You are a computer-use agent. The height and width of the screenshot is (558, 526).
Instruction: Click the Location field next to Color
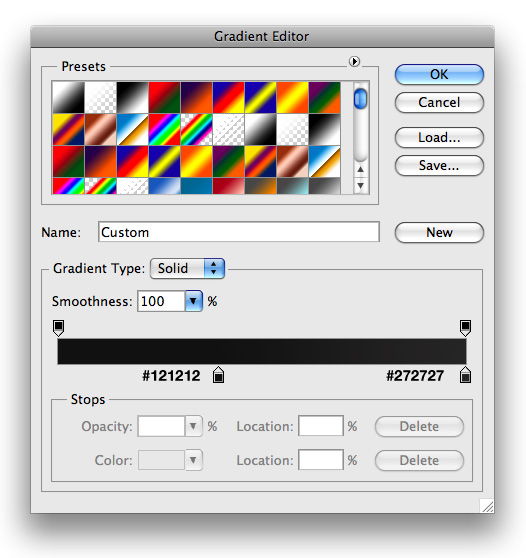[x=321, y=460]
